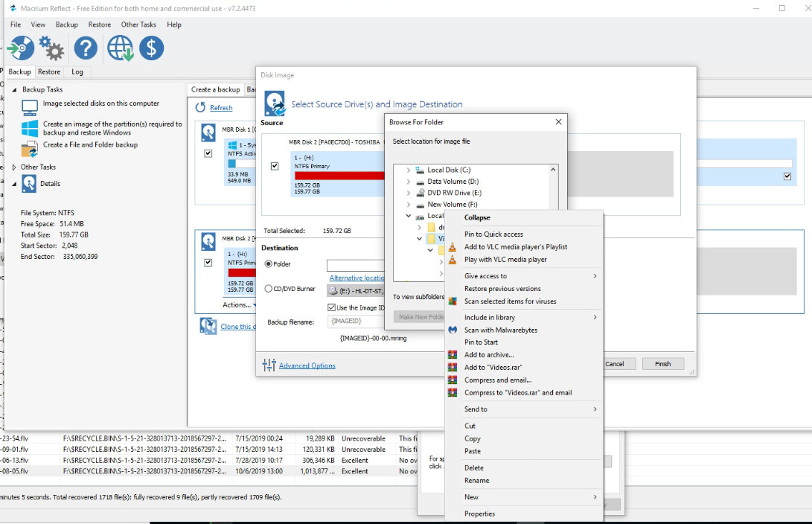Open the Actions dropdown under Disk 2
Screen dimensions: 812x524
[239, 305]
